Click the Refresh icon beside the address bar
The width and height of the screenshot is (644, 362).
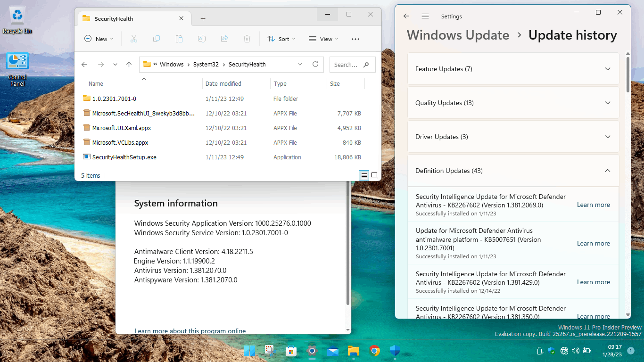coord(315,65)
